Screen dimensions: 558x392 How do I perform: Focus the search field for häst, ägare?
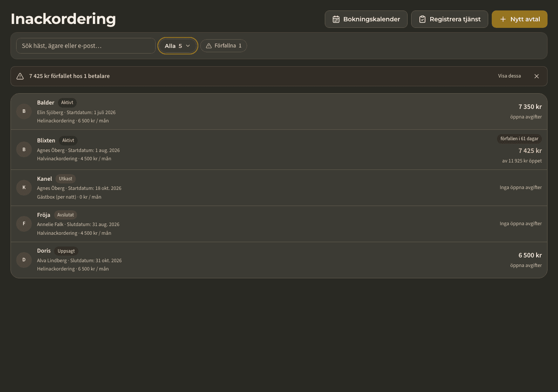tap(86, 46)
